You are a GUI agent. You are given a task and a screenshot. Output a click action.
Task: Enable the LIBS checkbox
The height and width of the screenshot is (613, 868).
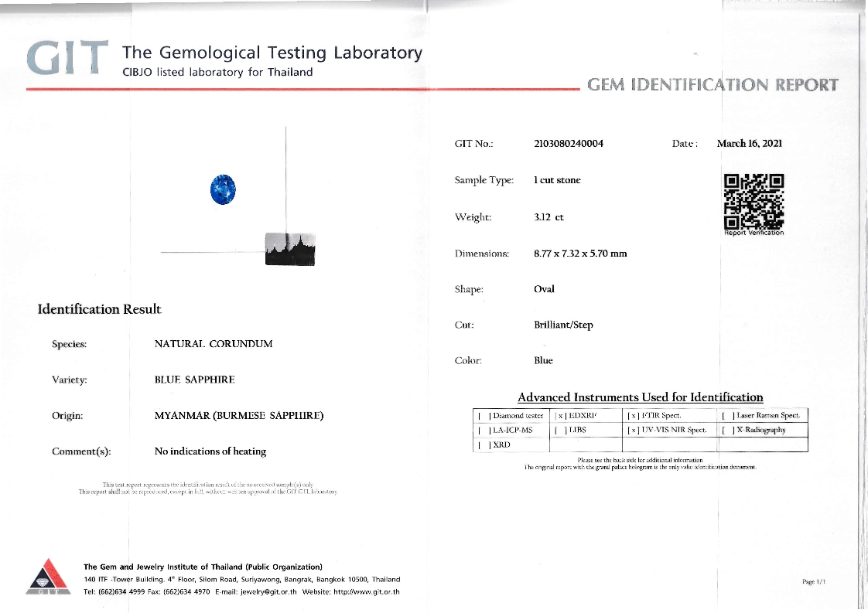pos(562,431)
